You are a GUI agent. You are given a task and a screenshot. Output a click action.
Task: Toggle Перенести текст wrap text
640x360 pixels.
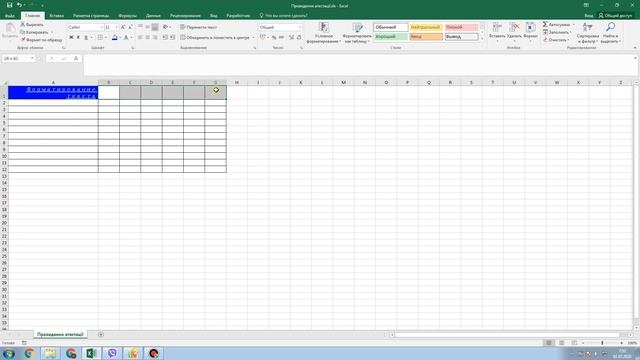pos(199,27)
